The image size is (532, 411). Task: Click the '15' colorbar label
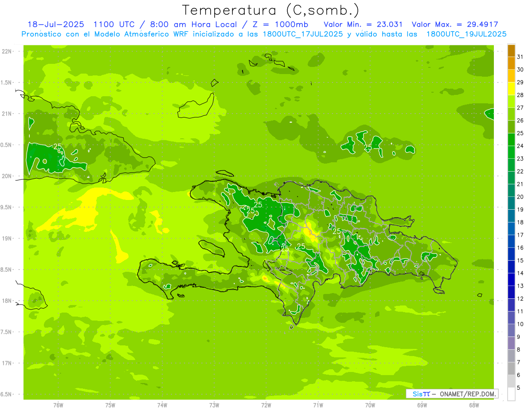click(x=520, y=261)
